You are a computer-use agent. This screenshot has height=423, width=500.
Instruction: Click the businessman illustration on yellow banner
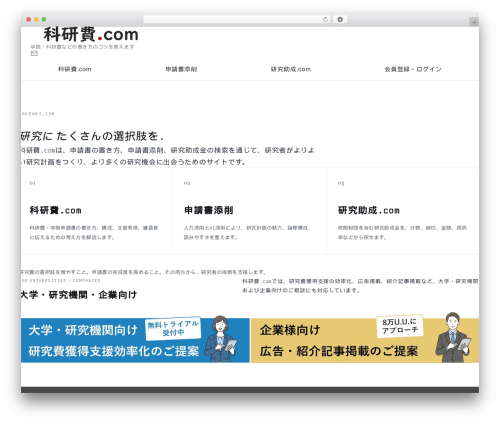(x=453, y=337)
